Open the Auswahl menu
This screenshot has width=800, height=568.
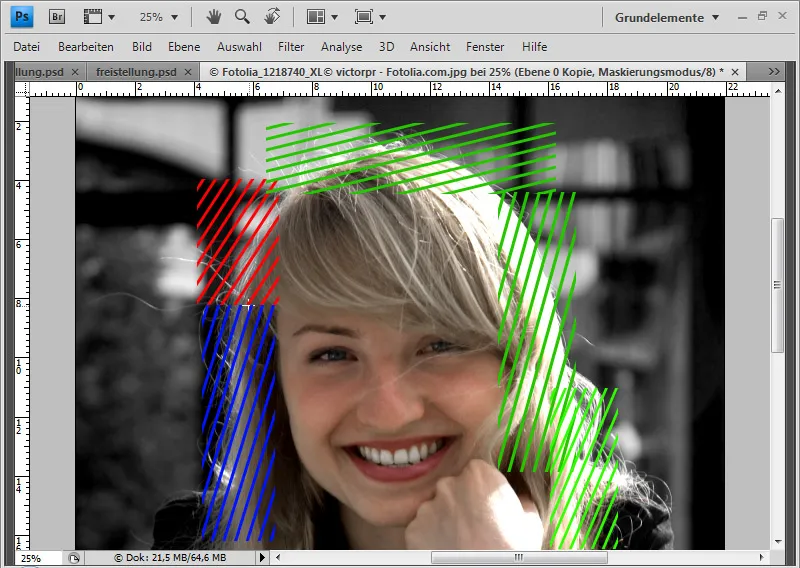[239, 47]
